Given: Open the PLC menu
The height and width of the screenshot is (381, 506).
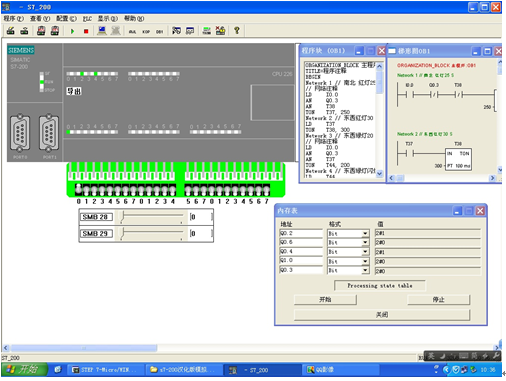Looking at the screenshot, I should (x=87, y=19).
